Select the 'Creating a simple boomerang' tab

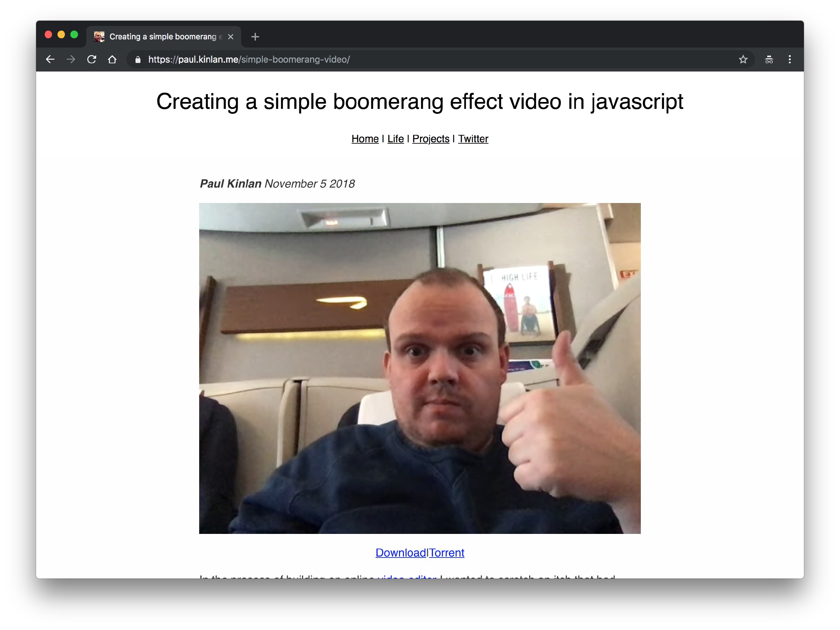(x=164, y=37)
